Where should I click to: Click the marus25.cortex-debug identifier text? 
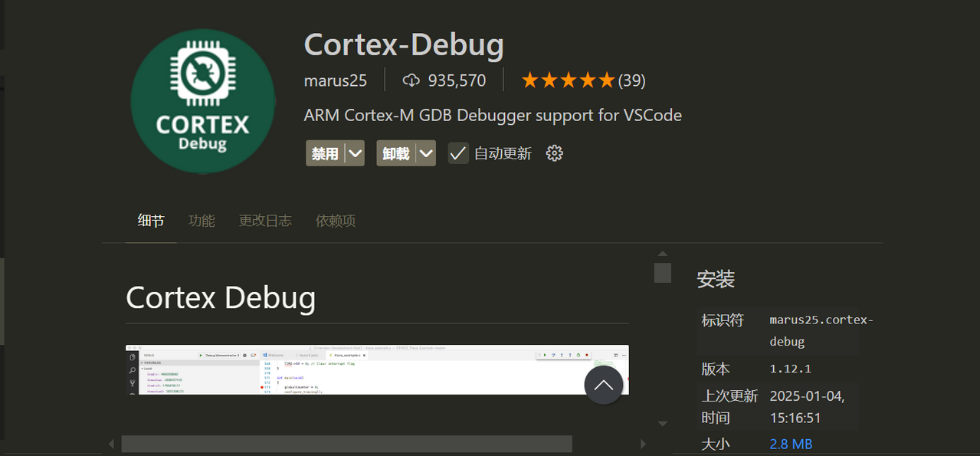click(x=821, y=330)
